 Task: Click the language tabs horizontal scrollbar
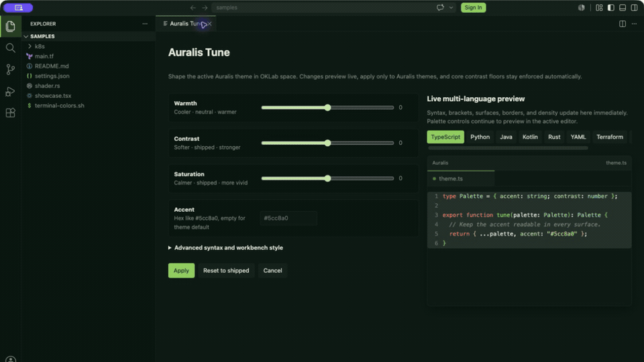[508, 148]
